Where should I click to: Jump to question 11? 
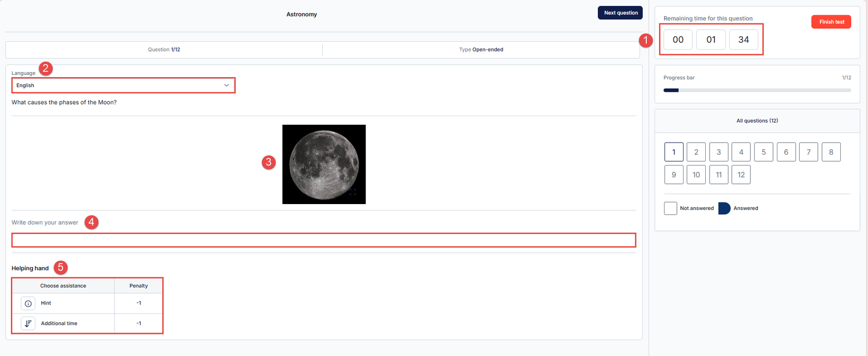point(719,175)
